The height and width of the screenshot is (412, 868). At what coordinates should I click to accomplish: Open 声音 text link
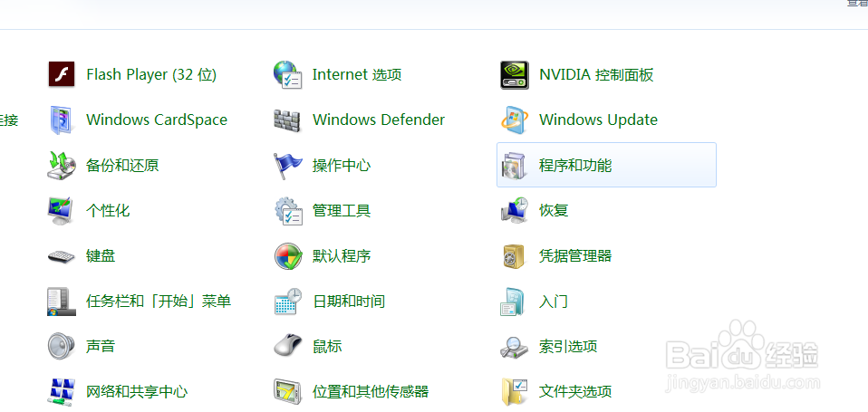(x=101, y=347)
